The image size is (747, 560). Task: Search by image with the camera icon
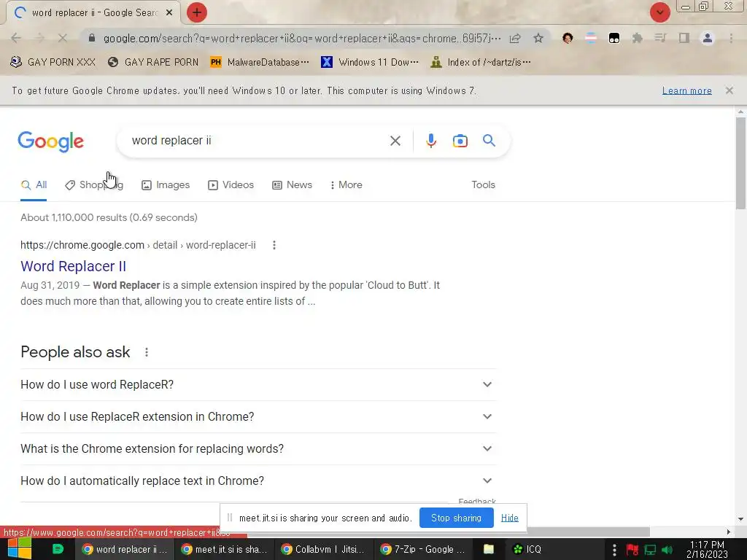[x=460, y=141]
